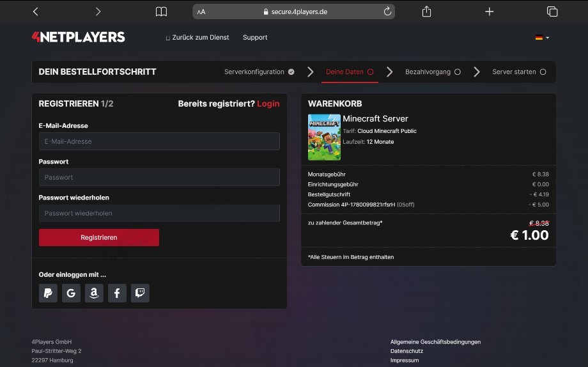Open the Support menu link

point(255,38)
